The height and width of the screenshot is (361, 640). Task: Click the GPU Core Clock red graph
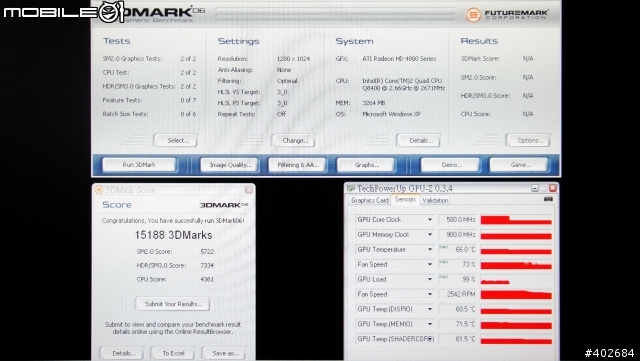[516, 220]
